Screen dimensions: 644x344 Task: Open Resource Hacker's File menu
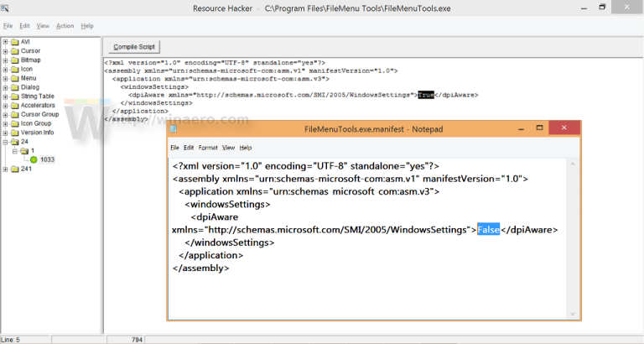[8, 26]
